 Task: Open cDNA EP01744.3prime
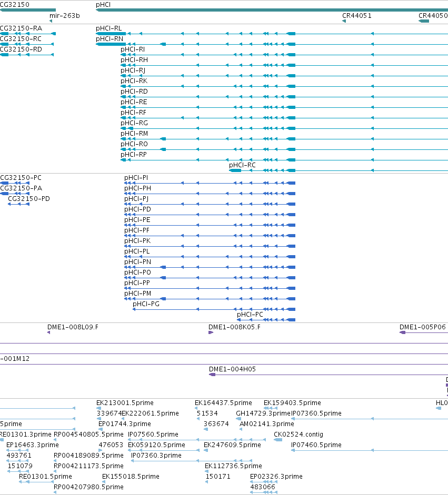coord(124,423)
